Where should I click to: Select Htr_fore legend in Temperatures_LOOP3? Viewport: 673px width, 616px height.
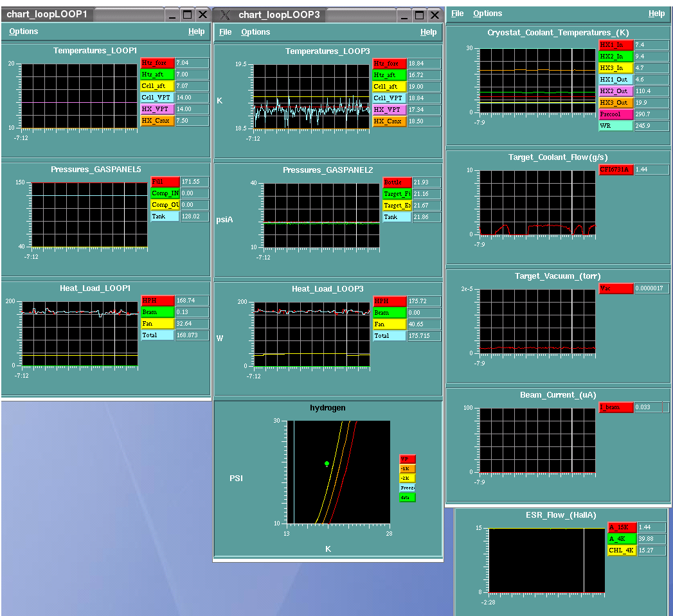click(390, 64)
